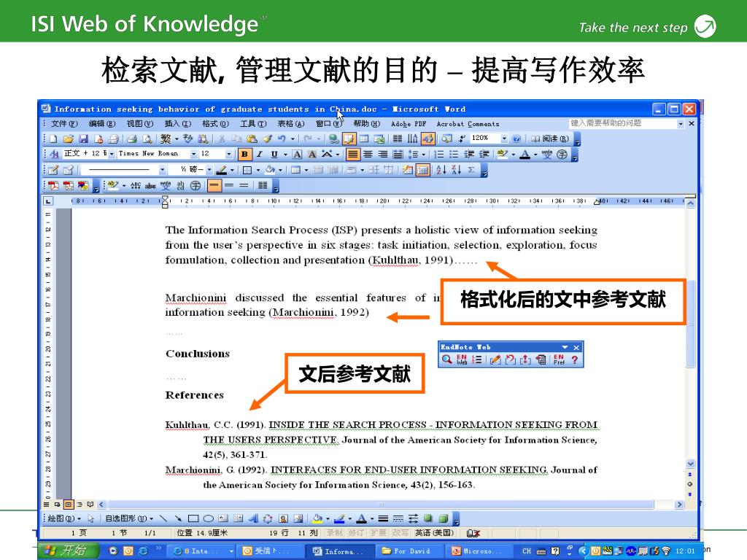747x560 pixels.
Task: Toggle the bulleted list button
Action: [x=454, y=154]
